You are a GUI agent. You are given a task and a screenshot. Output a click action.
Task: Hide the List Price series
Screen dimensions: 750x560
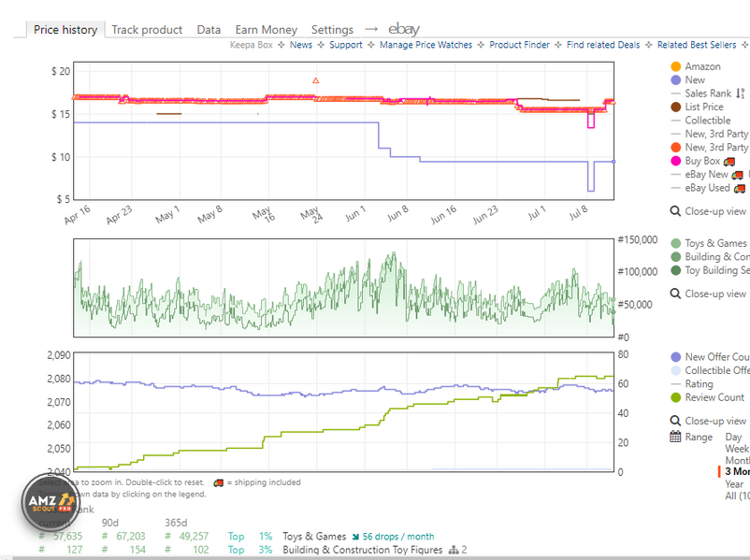pos(703,107)
